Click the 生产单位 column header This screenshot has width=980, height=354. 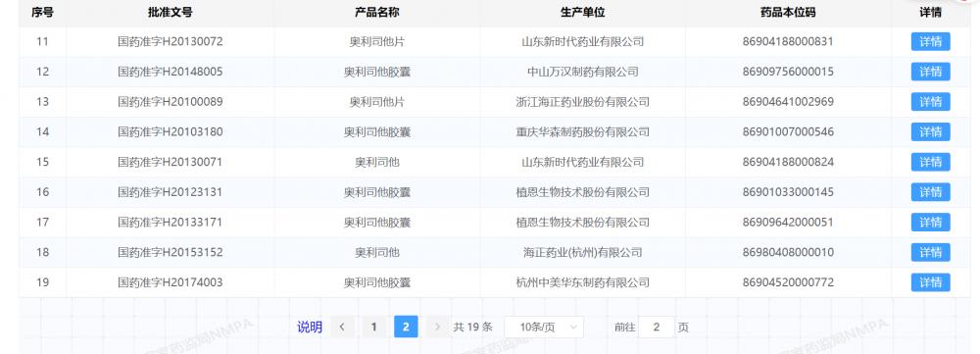(582, 12)
